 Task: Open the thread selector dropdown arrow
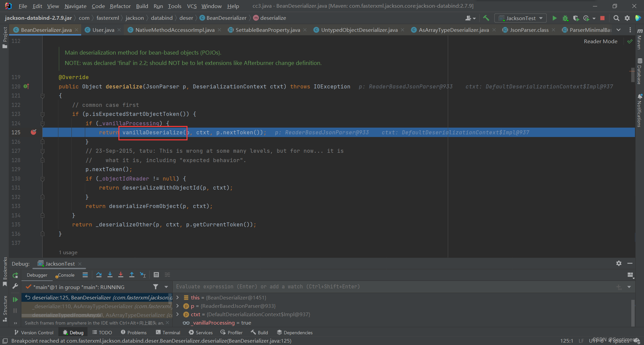[x=166, y=287]
